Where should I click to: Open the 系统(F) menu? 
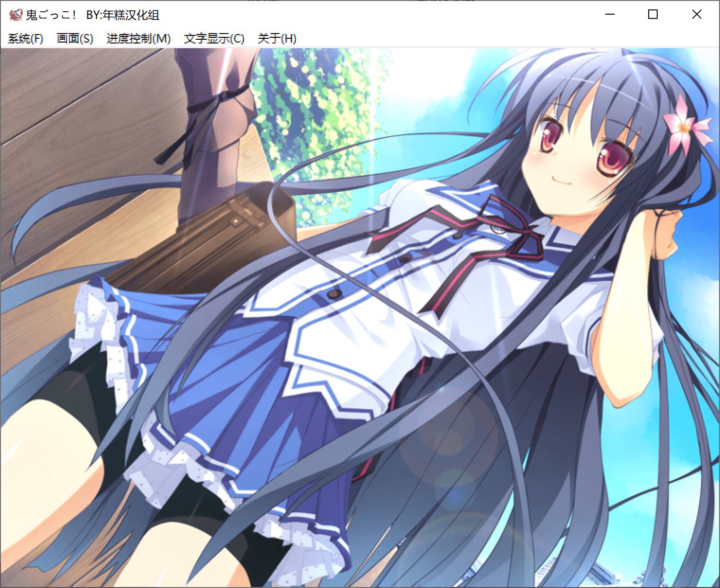click(26, 38)
